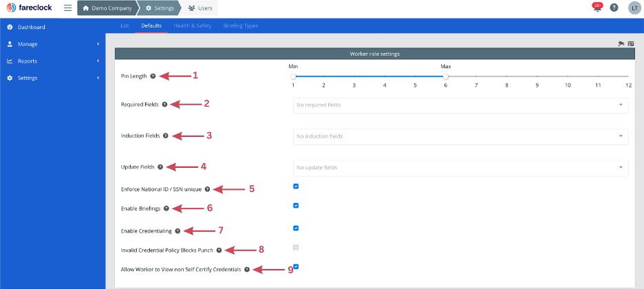Uncheck the Enable Credentialing checkbox
Screen dimensions: 644x289
point(296,228)
